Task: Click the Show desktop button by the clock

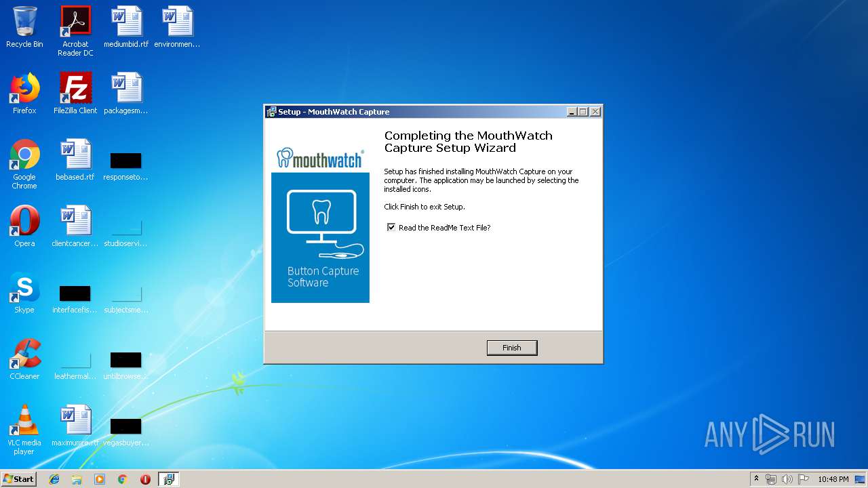Action: point(861,479)
